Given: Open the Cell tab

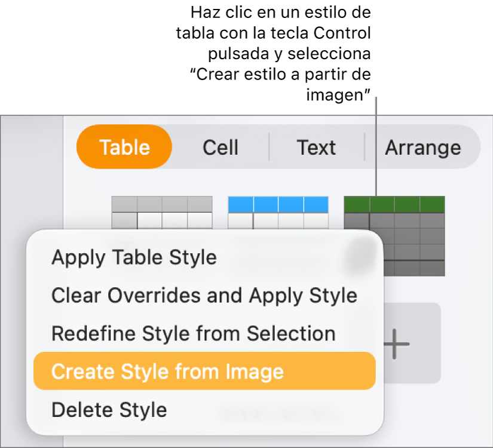Looking at the screenshot, I should click(221, 148).
